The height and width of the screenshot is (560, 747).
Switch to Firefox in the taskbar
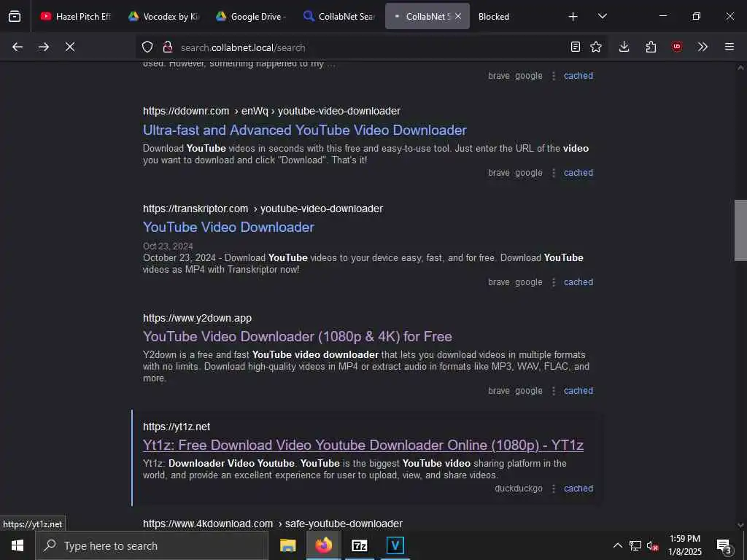pyautogui.click(x=323, y=545)
